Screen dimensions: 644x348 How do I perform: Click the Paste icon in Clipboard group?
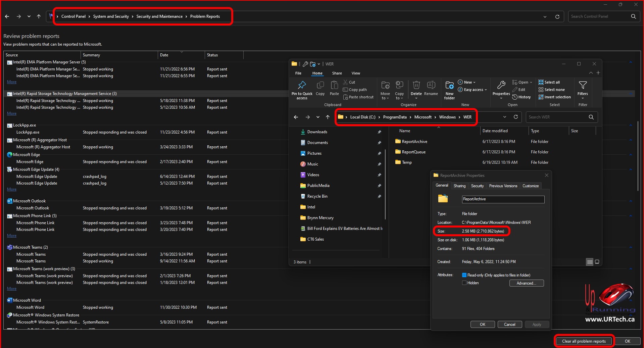(334, 86)
